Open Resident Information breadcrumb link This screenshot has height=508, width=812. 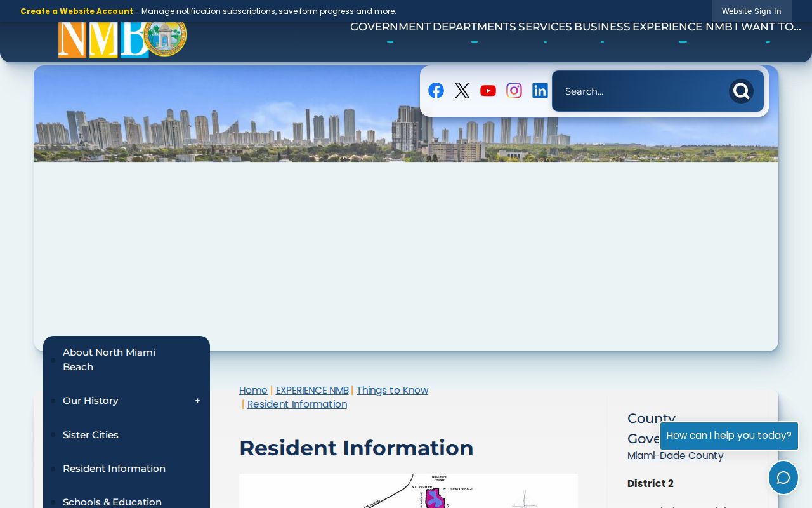pos(297,404)
